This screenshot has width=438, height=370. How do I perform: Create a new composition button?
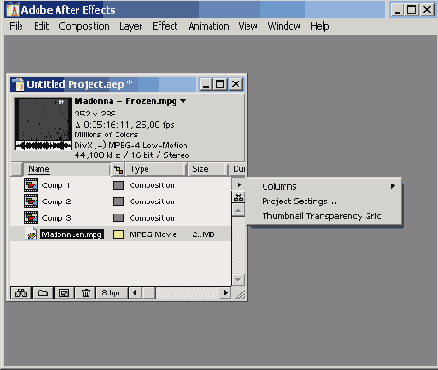tap(64, 293)
